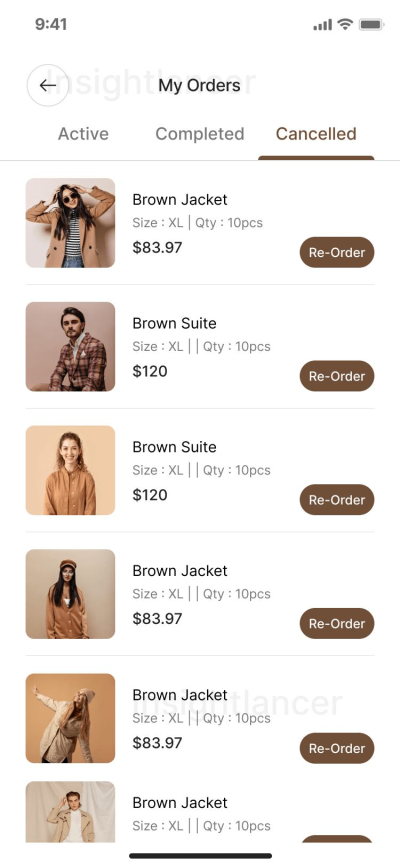Image resolution: width=400 pixels, height=865 pixels.
Task: Re-Order the fifth item Brown Jacket
Action: point(337,748)
